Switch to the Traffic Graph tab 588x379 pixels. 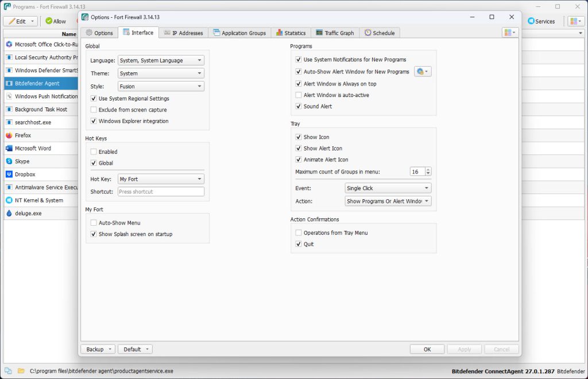[x=335, y=33]
